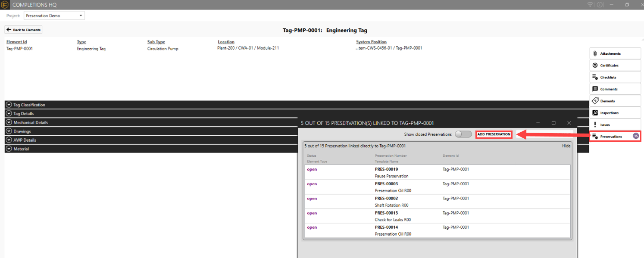This screenshot has width=644, height=258.
Task: Click Element Id column header in dialog
Action: 450,155
